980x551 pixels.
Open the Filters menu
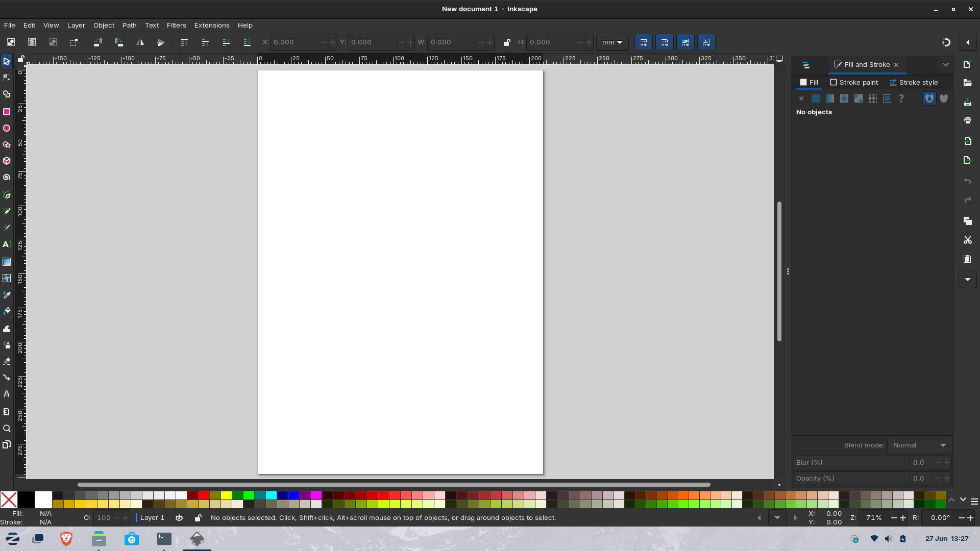click(176, 25)
